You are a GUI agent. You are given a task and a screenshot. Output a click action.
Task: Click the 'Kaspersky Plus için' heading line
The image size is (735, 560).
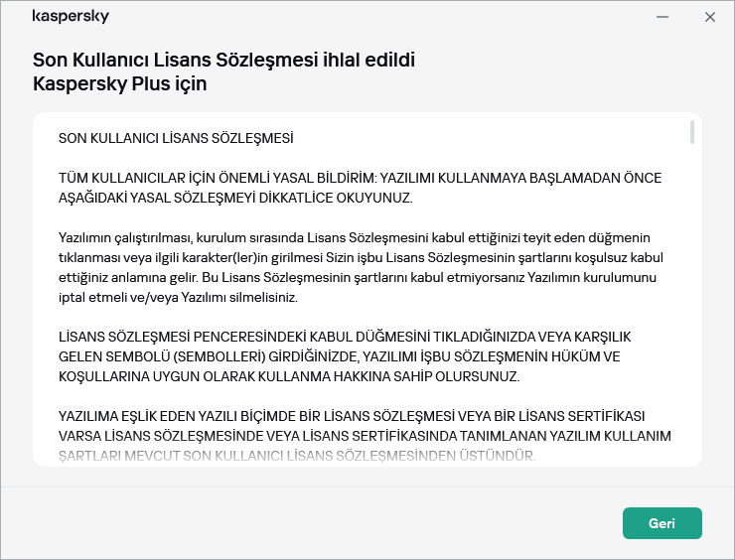click(120, 83)
